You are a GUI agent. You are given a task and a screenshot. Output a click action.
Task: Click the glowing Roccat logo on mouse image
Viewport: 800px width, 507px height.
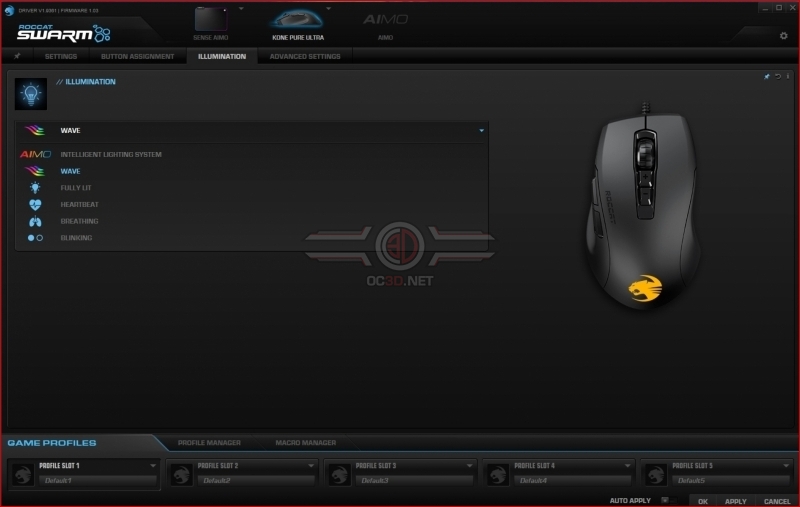[x=645, y=288]
